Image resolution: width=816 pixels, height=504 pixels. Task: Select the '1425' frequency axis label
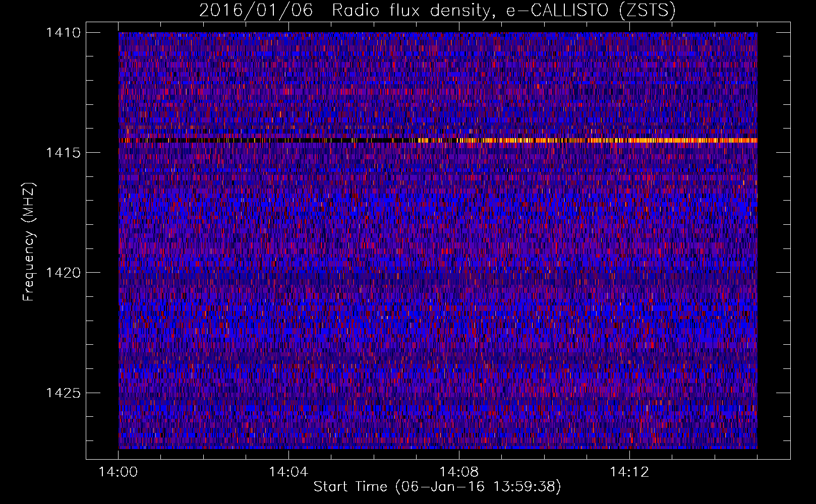63,393
